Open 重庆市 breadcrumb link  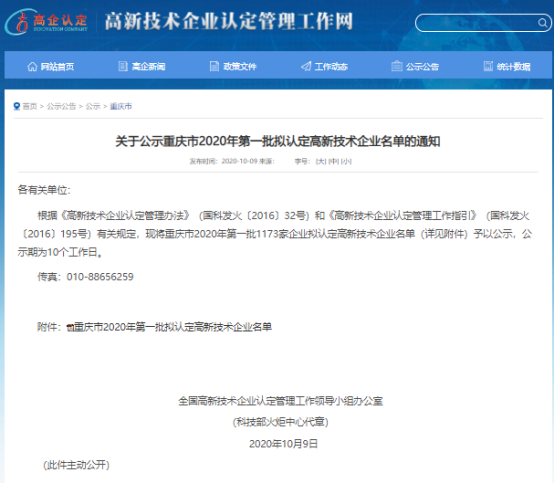121,106
